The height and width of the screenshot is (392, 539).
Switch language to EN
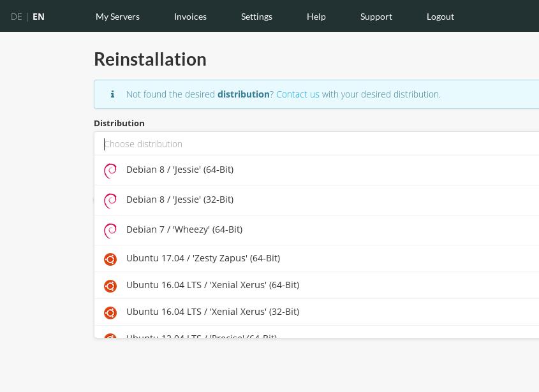click(x=38, y=17)
